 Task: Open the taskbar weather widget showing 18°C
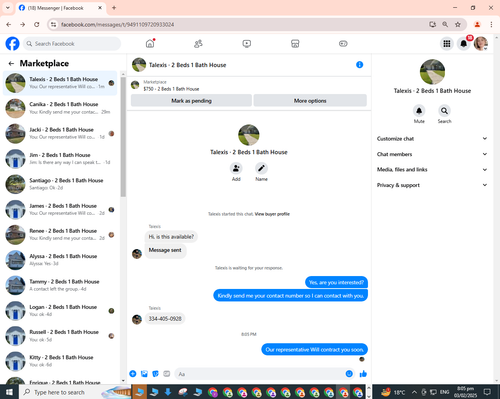[394, 392]
